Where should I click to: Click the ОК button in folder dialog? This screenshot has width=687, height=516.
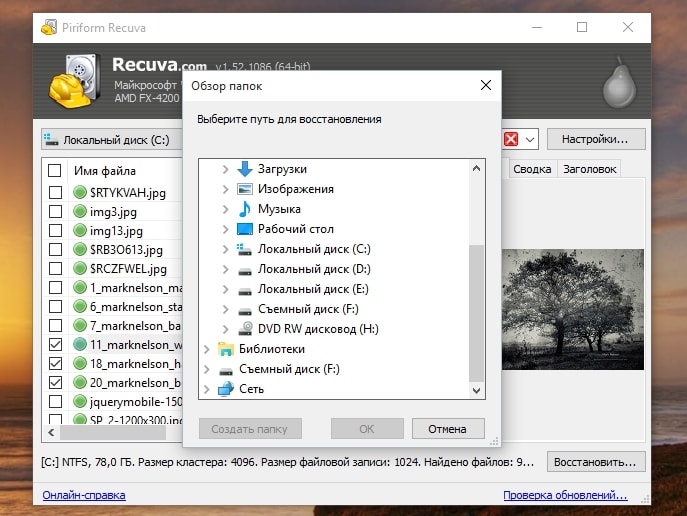pyautogui.click(x=367, y=428)
